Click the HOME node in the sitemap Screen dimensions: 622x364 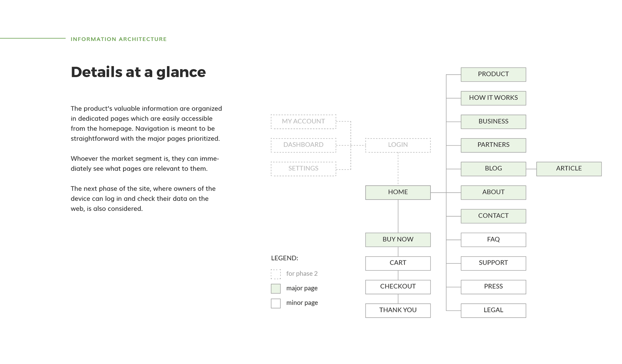pos(398,192)
